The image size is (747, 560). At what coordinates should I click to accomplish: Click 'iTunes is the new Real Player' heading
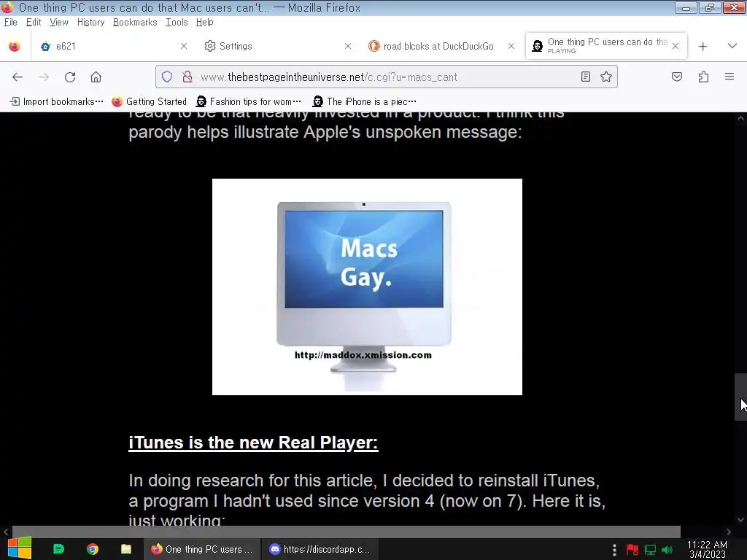[x=253, y=443]
